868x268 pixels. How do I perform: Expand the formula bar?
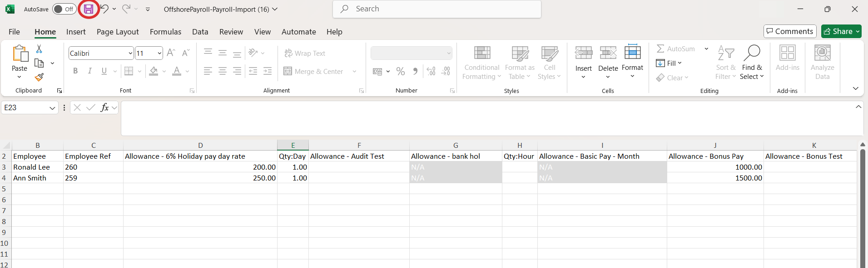pos(858,107)
